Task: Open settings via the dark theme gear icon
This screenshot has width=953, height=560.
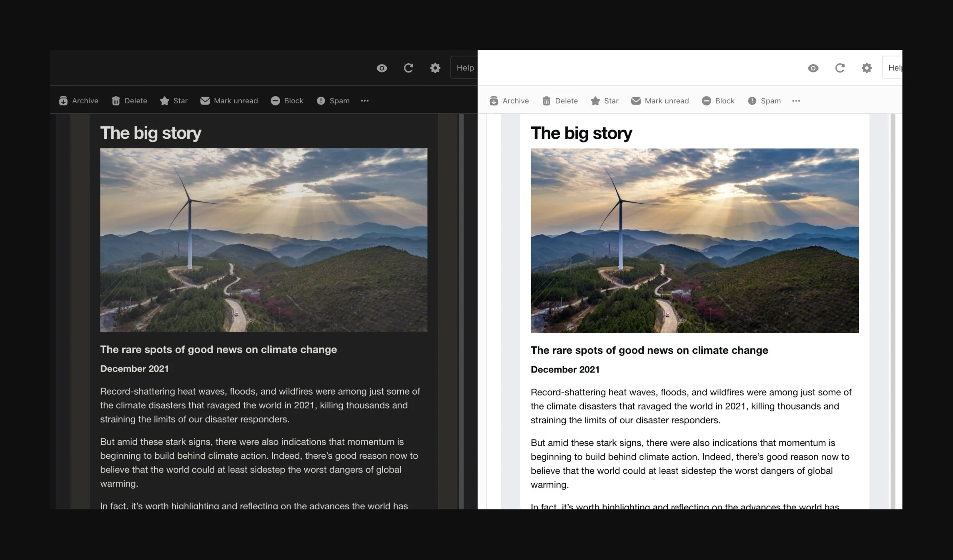Action: tap(435, 67)
